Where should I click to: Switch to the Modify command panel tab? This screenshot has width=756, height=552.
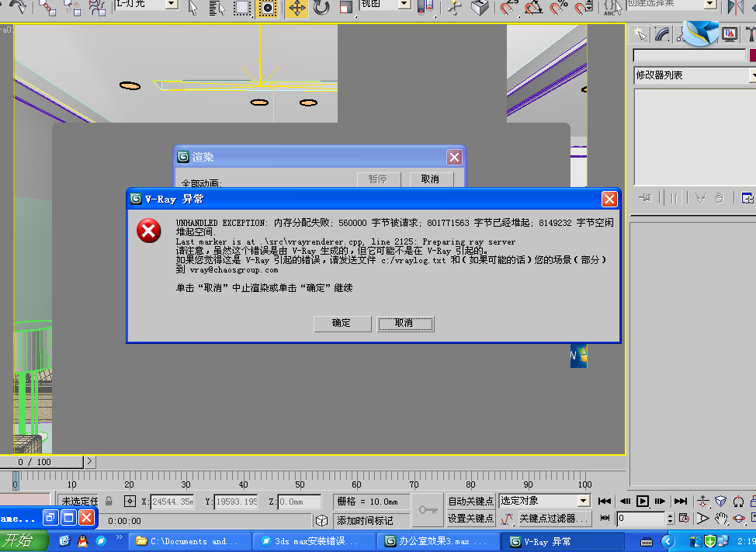[x=662, y=34]
